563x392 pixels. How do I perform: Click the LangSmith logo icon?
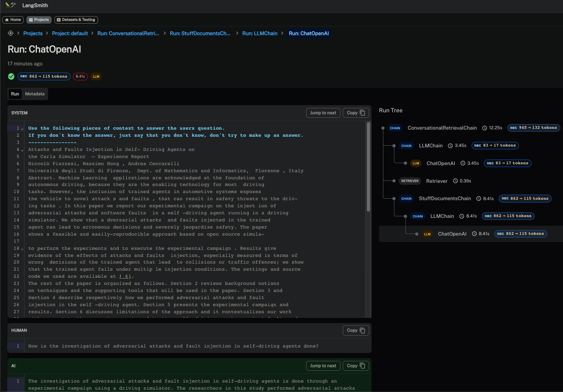click(x=11, y=5)
